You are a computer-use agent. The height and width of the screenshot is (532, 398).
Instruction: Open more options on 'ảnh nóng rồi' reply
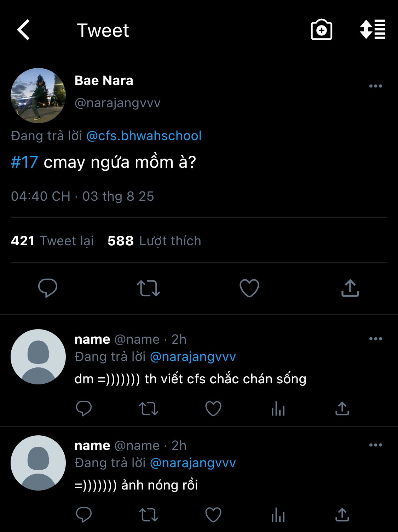pos(375,445)
